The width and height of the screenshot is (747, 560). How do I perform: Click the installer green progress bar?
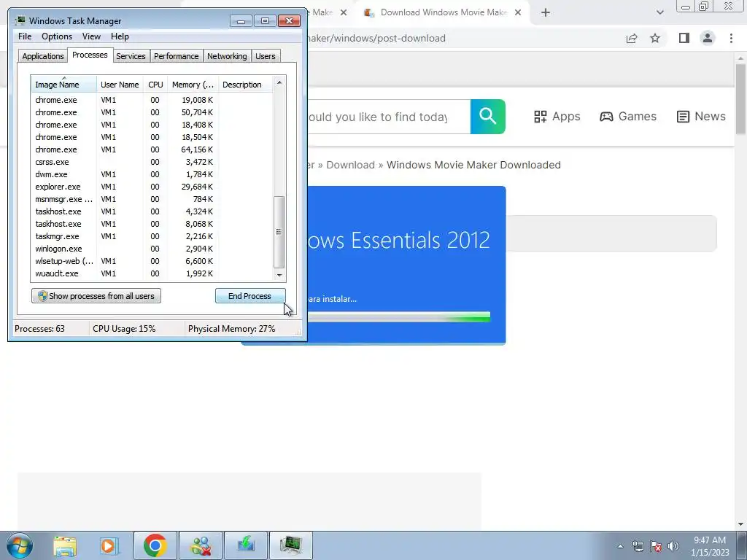pyautogui.click(x=399, y=316)
